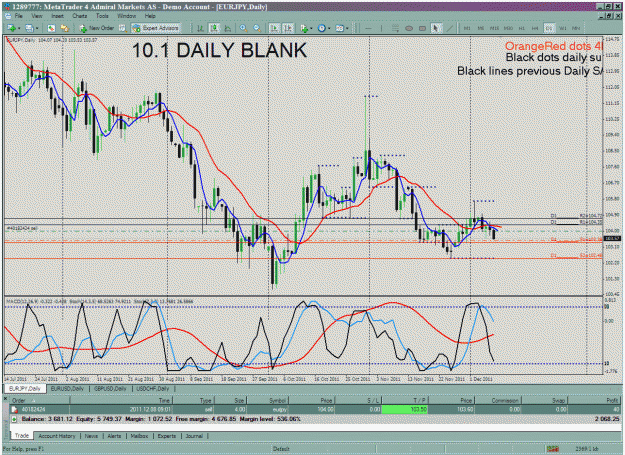This screenshot has width=625, height=455.
Task: Switch timeframe to H1
Action: (522, 28)
